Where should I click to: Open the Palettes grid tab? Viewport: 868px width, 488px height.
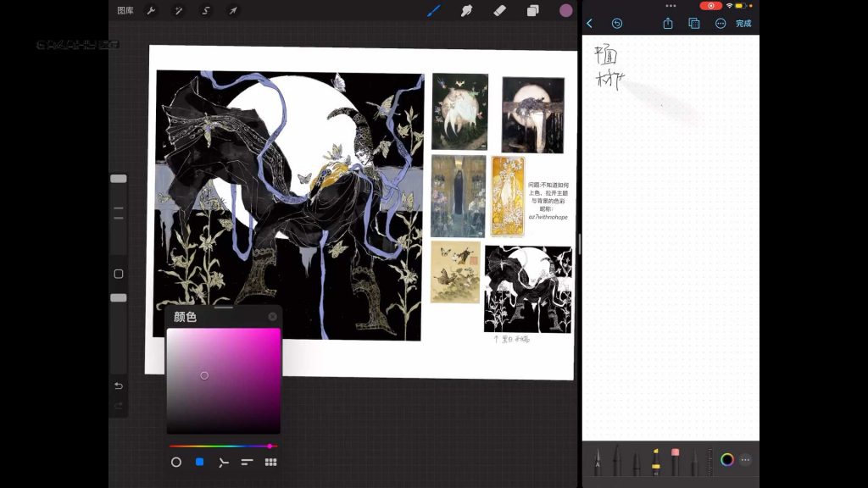[x=271, y=462]
